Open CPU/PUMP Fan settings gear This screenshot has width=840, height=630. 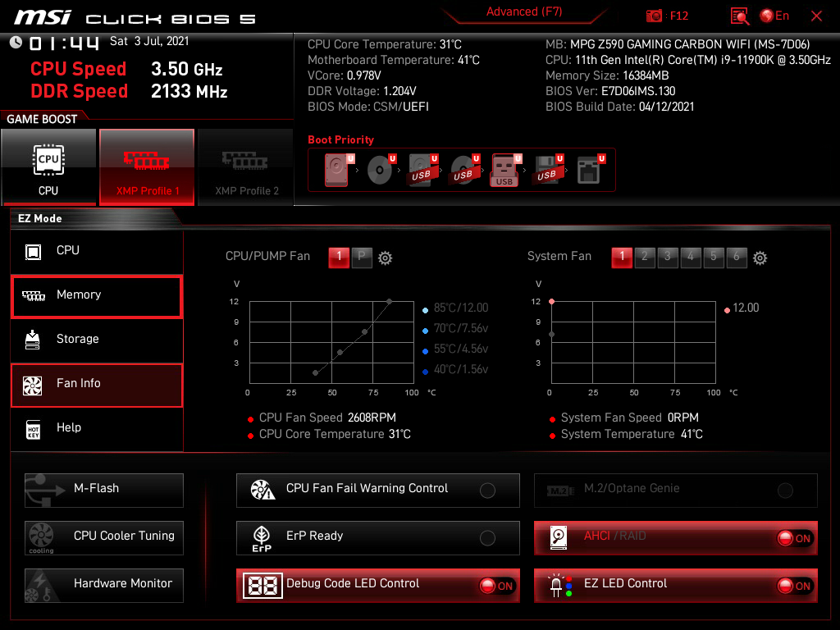pyautogui.click(x=385, y=258)
